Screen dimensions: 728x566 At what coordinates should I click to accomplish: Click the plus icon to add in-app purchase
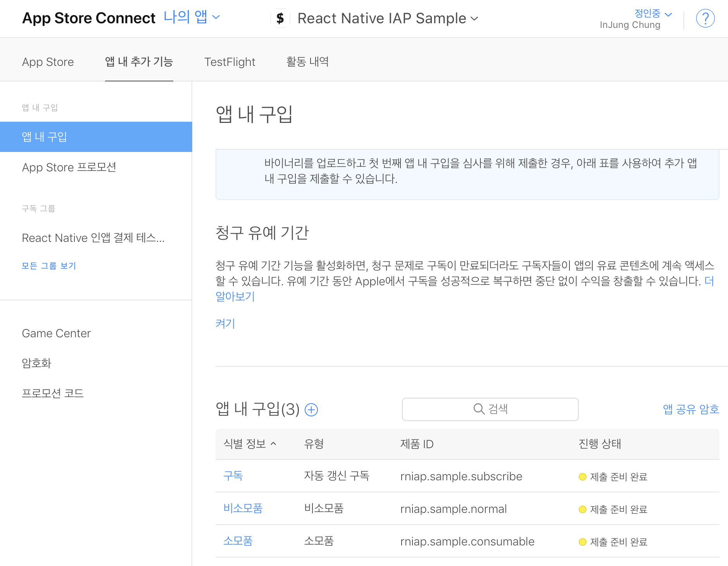click(311, 409)
